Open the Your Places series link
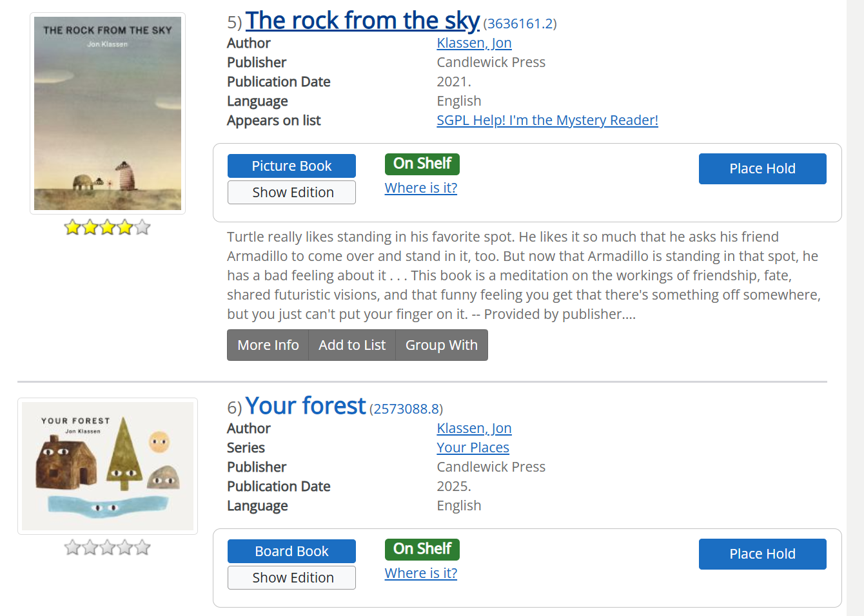Image resolution: width=864 pixels, height=616 pixels. click(473, 447)
